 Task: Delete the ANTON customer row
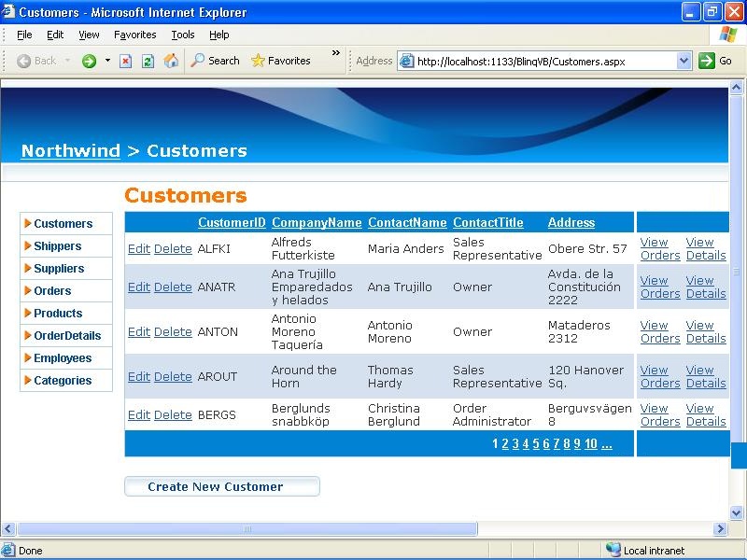coord(173,331)
